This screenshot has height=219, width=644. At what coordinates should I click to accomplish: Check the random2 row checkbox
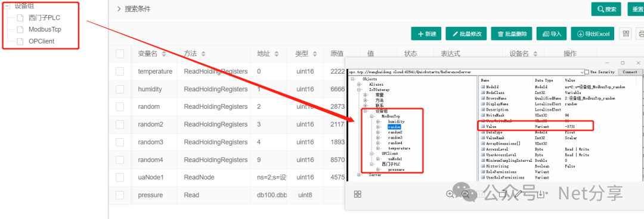click(x=120, y=124)
